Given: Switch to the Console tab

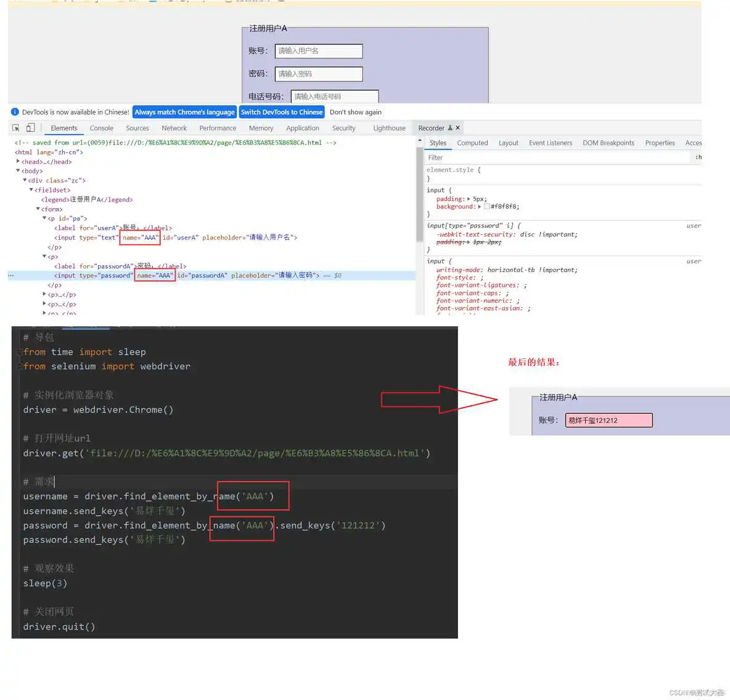Looking at the screenshot, I should pos(101,128).
